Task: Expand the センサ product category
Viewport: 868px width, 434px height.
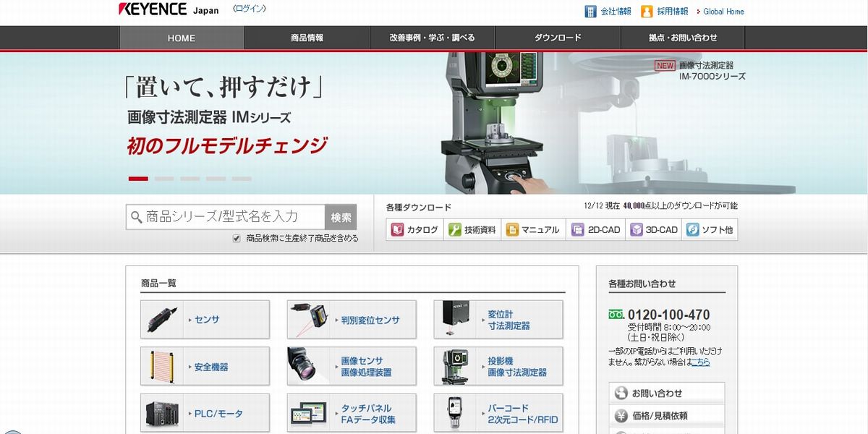Action: (x=205, y=320)
